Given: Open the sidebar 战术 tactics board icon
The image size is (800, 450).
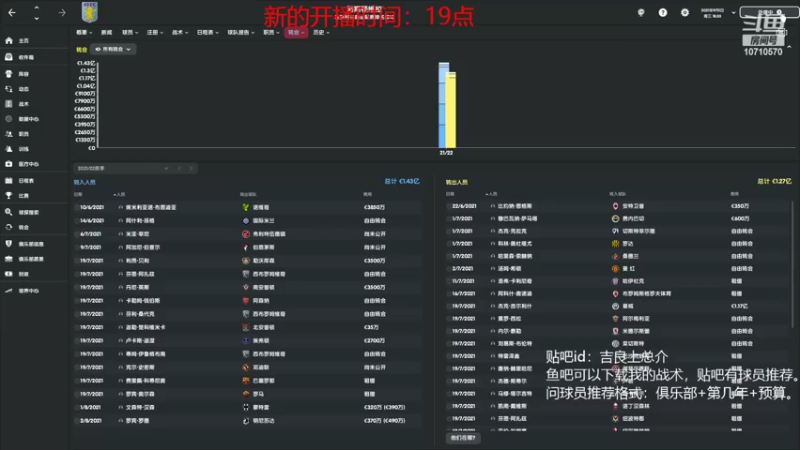Looking at the screenshot, I should pos(9,104).
